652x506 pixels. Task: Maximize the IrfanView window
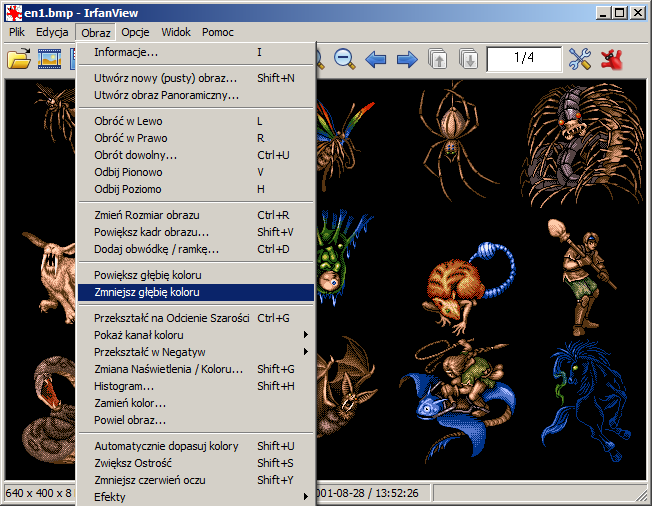pos(620,13)
